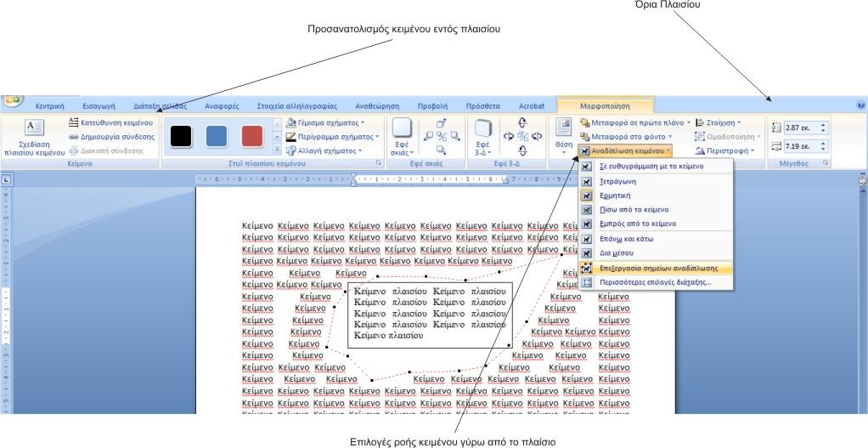This screenshot has width=868, height=448.
Task: Open the Περιστροφή (rotate) dropdown
Action: coord(725,150)
